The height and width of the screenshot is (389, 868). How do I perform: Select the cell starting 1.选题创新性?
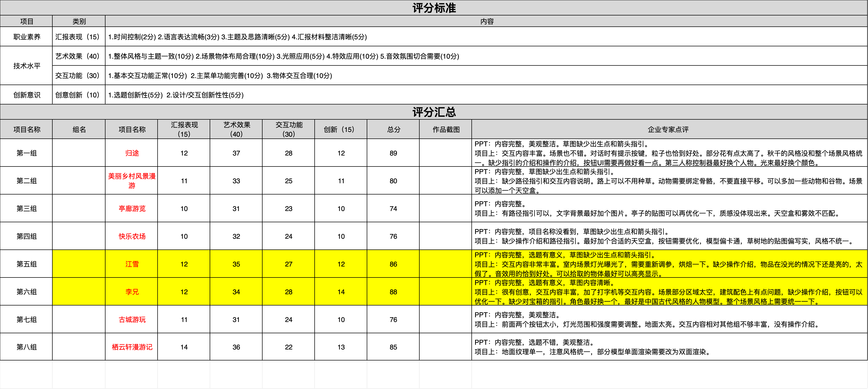(487, 95)
